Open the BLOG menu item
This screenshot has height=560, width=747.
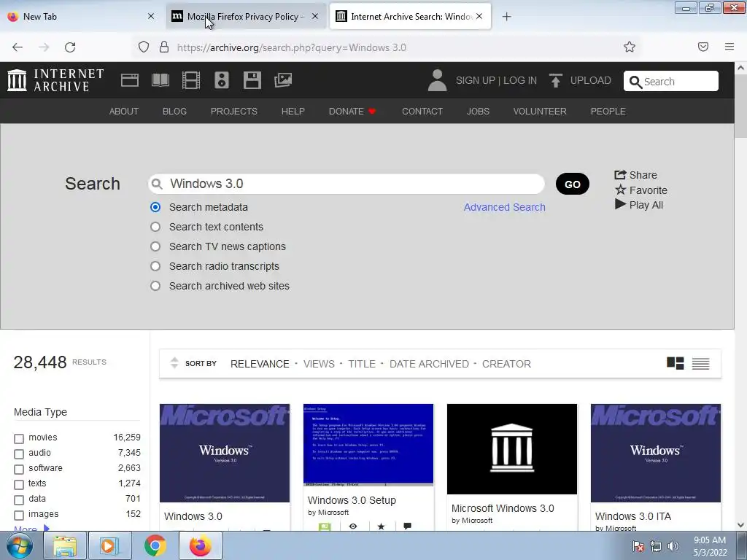coord(174,111)
